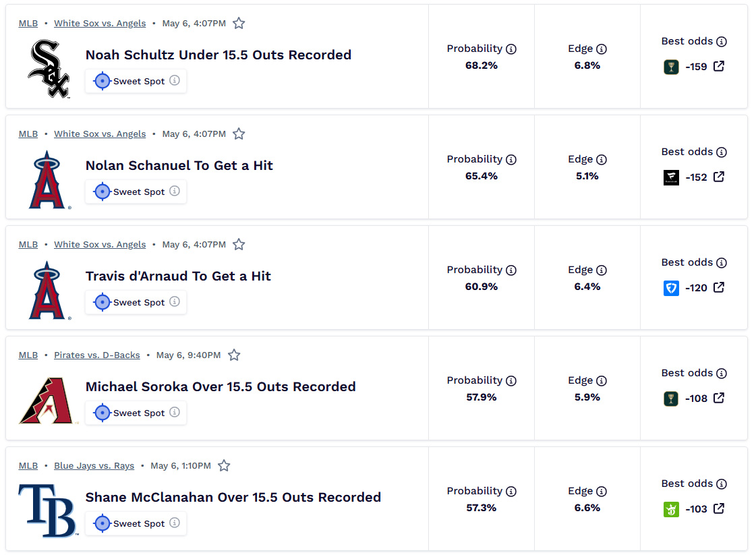The image size is (756, 555).
Task: Click Best odds info icon on McClanahan row
Action: pos(722,484)
